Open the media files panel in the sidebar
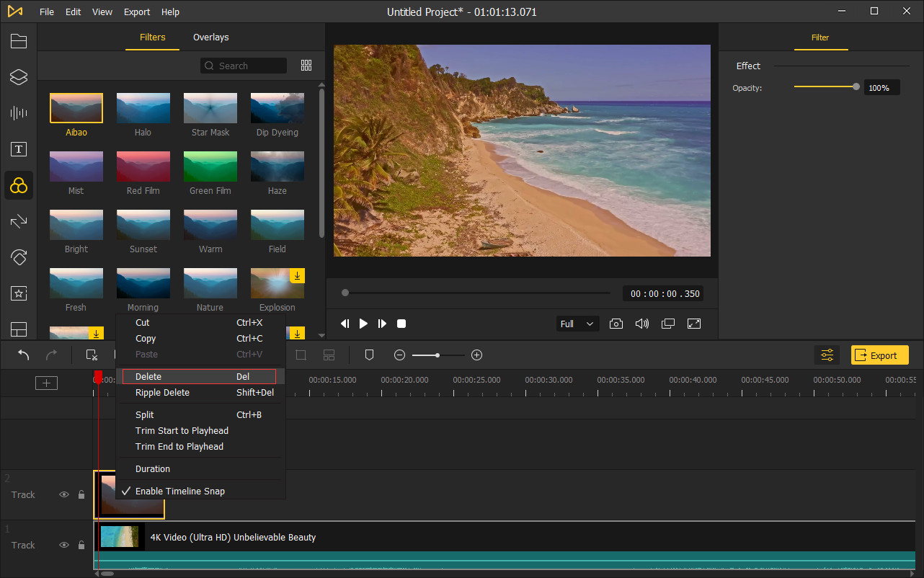 pos(19,41)
